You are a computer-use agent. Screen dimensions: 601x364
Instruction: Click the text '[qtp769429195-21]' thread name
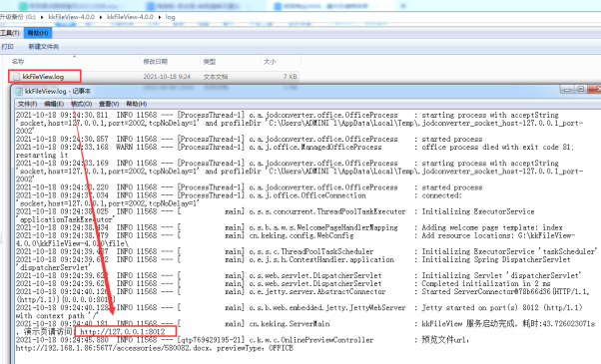(x=211, y=340)
